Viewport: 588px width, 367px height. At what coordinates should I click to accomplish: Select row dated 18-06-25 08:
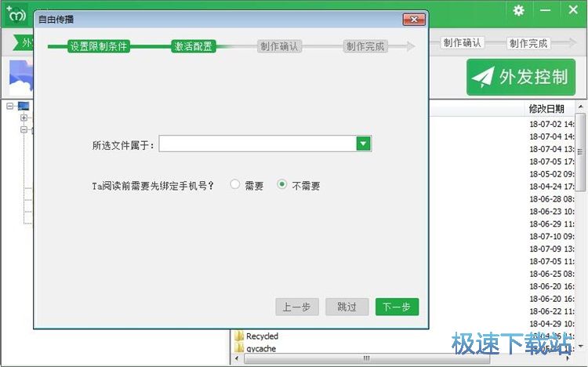551,274
